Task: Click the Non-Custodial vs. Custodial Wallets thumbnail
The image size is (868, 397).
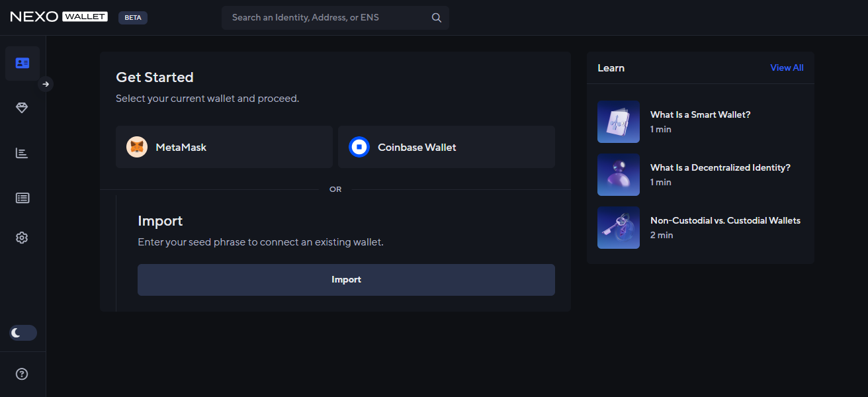Action: pyautogui.click(x=618, y=228)
